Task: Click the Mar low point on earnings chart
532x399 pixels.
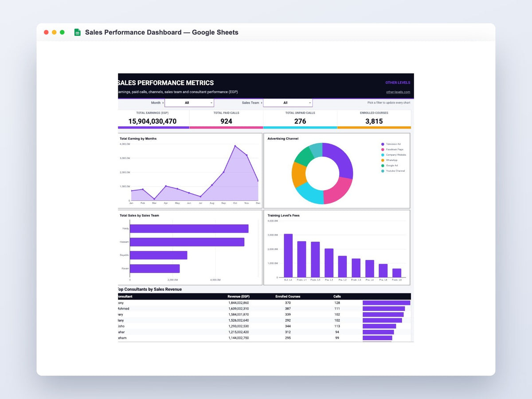Action: 154,199
